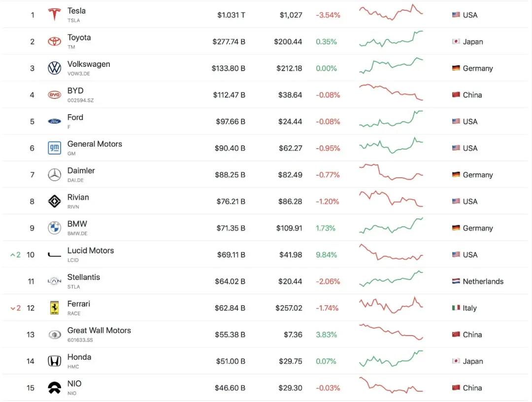Open the Lucid Motors company link
Viewport: 532px width, 402px height.
coord(91,250)
